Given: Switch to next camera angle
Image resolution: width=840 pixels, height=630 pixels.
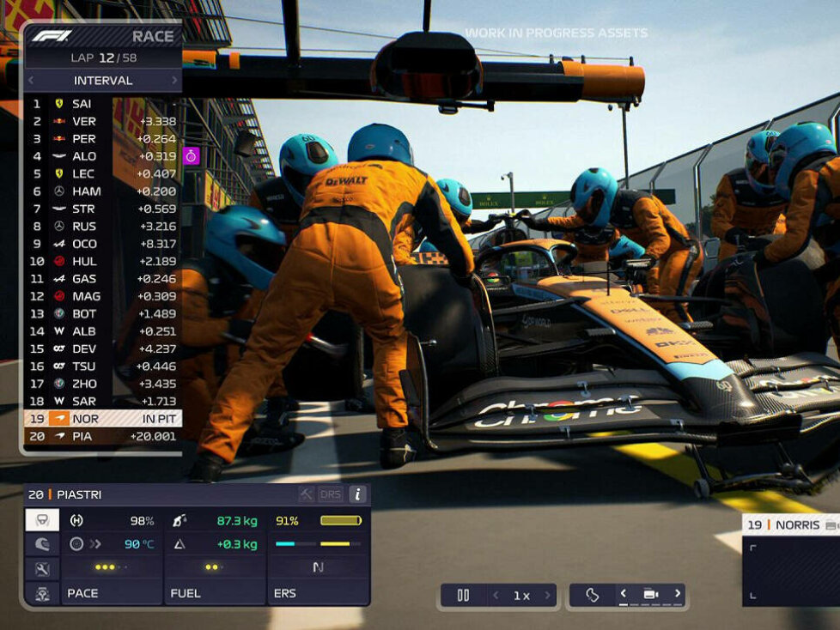Looking at the screenshot, I should (678, 594).
